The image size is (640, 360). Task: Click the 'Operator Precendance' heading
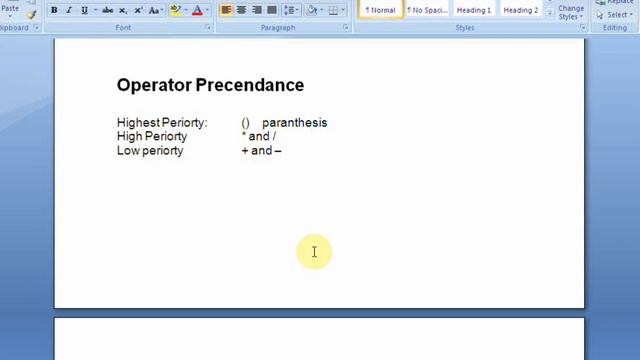[210, 85]
